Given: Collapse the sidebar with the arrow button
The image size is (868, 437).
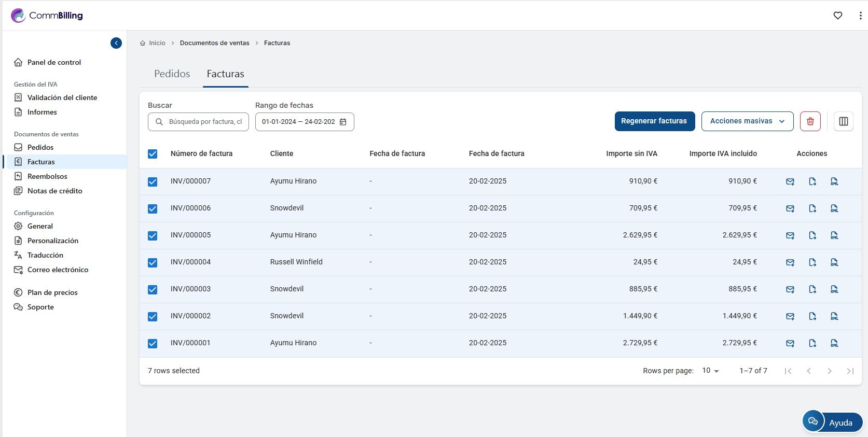Looking at the screenshot, I should pyautogui.click(x=116, y=43).
